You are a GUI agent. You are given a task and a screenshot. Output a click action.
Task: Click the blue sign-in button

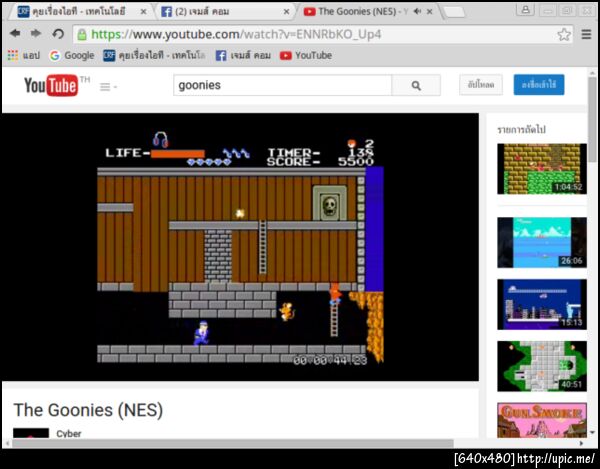tap(539, 85)
